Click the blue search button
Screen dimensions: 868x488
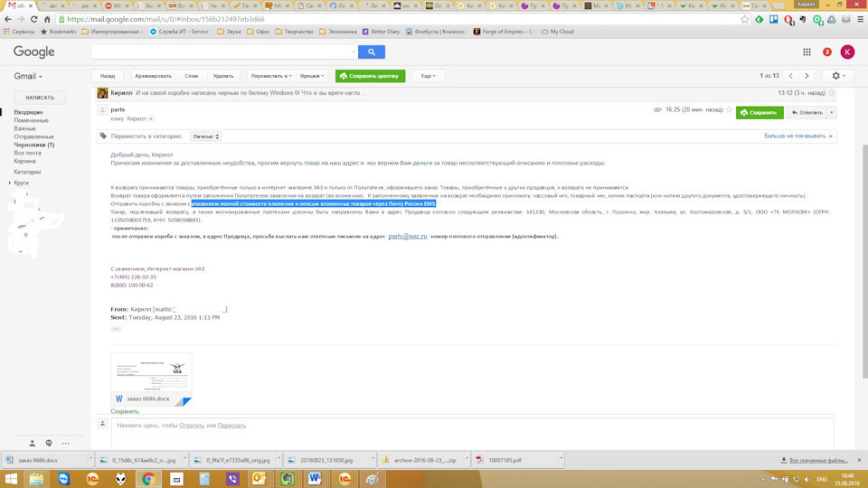tap(371, 52)
